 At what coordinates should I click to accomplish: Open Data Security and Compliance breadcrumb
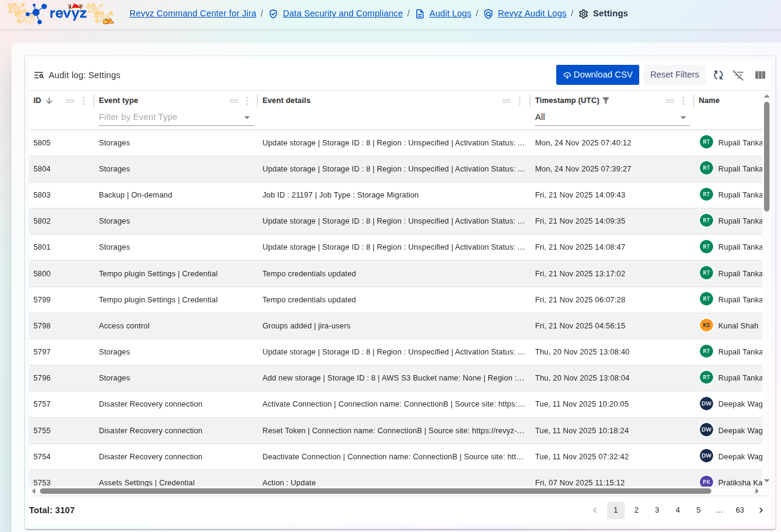pyautogui.click(x=342, y=13)
